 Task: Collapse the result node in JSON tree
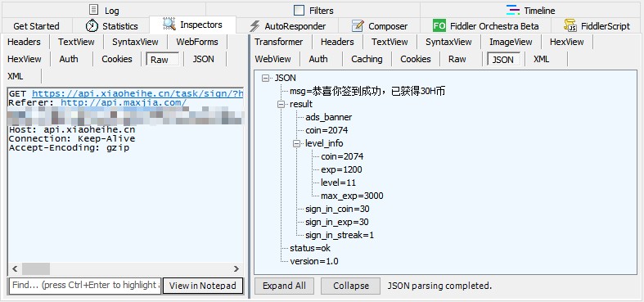[x=281, y=105]
